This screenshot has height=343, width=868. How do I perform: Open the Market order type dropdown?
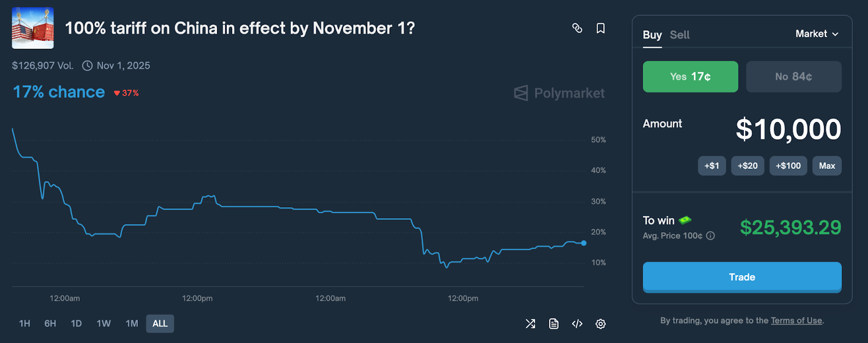[x=816, y=34]
